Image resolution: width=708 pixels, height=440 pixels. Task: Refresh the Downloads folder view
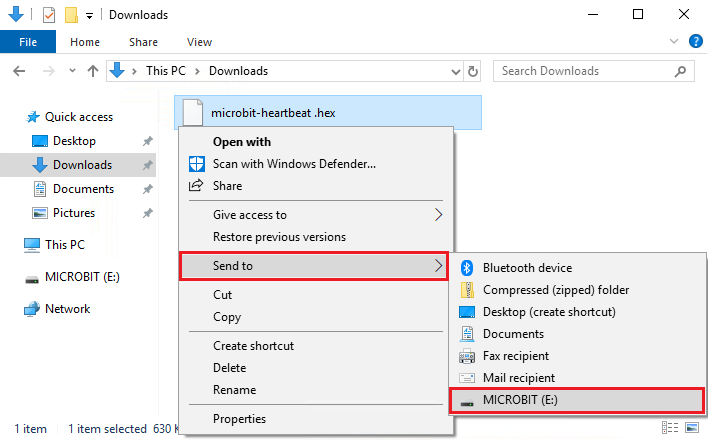click(x=472, y=71)
